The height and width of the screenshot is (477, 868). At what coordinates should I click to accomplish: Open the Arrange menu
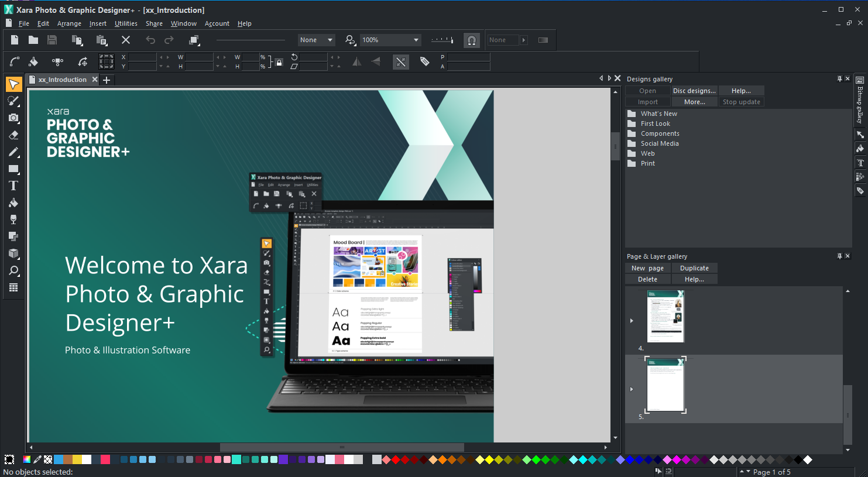[x=69, y=23]
